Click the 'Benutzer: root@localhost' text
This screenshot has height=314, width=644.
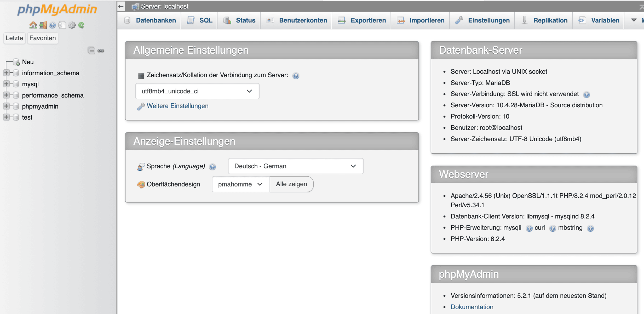pyautogui.click(x=486, y=127)
